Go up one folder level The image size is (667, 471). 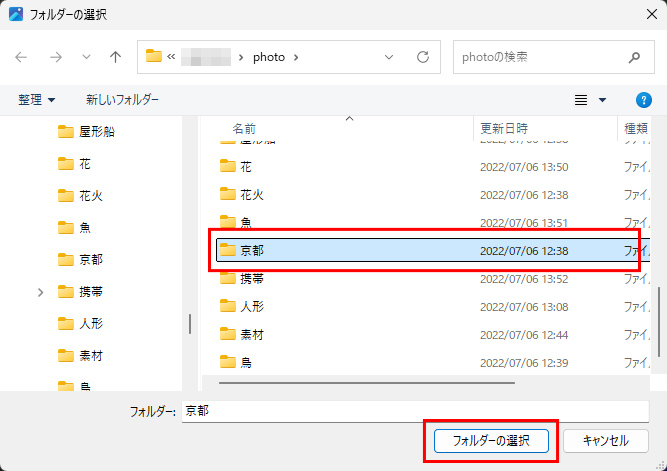tap(116, 57)
